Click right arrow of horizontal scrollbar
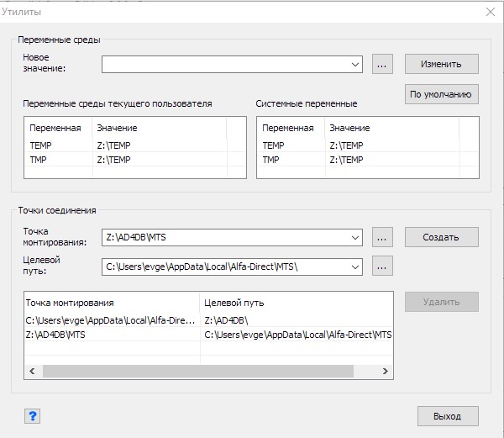Viewport: 504px width, 438px height. (386, 371)
